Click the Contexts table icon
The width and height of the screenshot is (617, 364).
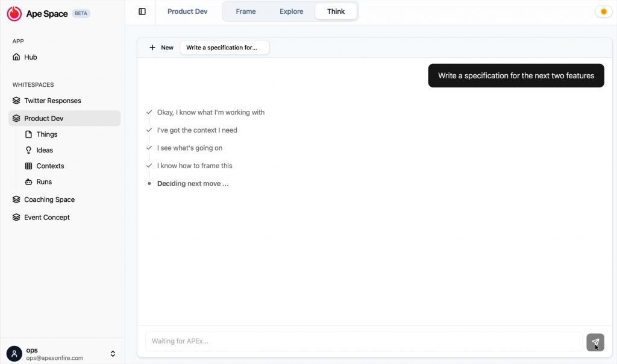click(28, 166)
